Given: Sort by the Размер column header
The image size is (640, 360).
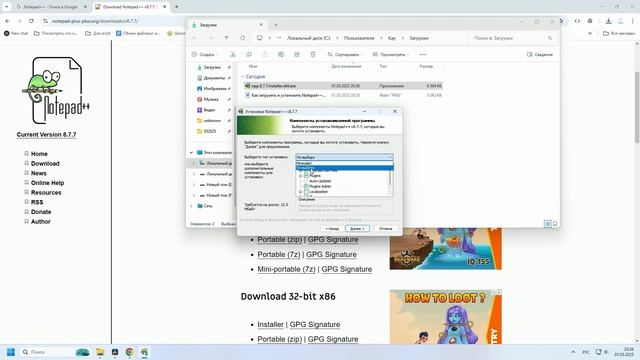Looking at the screenshot, I should pyautogui.click(x=426, y=66).
